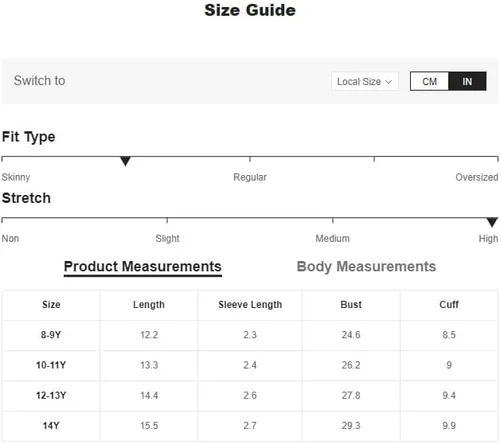Screen dimensions: 500x444
Task: Click the Fit Type triangle marker
Action: 125,161
